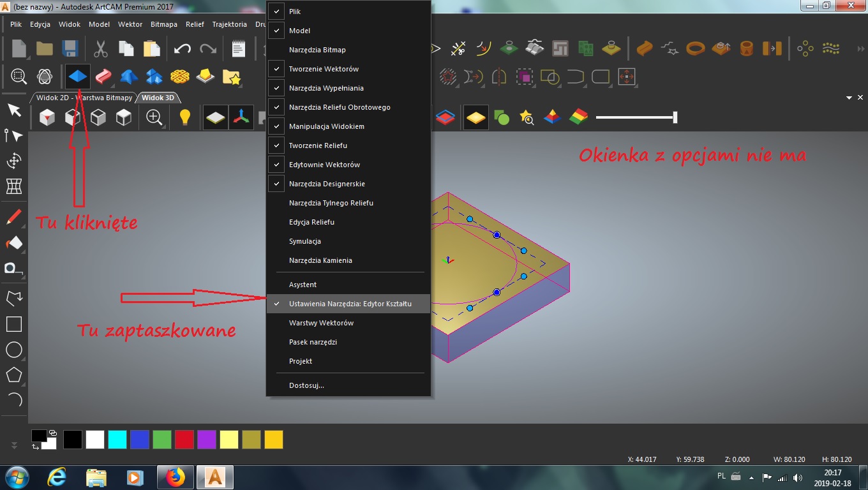The image size is (868, 490).
Task: Open the Windows Start menu
Action: 16,477
